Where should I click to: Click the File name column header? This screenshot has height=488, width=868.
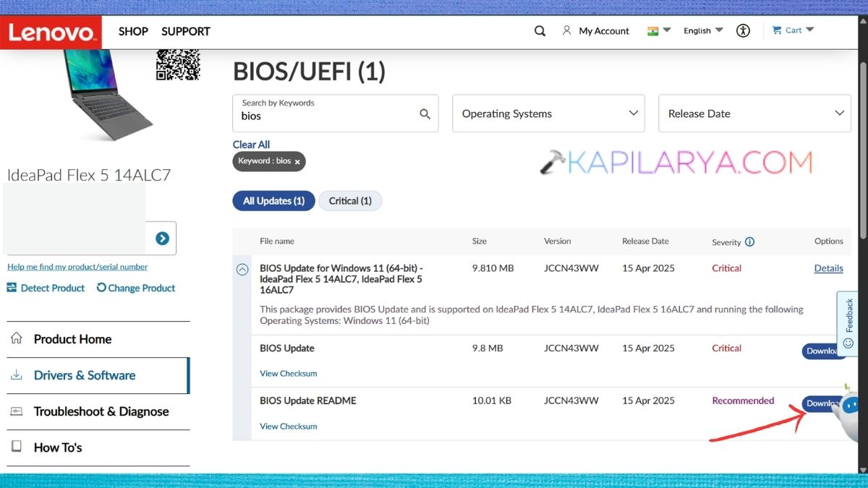pos(277,241)
